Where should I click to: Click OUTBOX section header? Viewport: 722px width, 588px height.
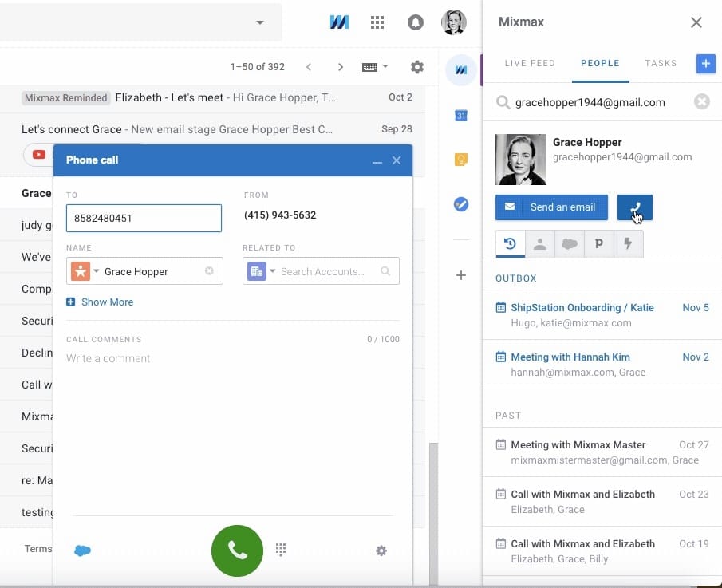[x=516, y=278]
